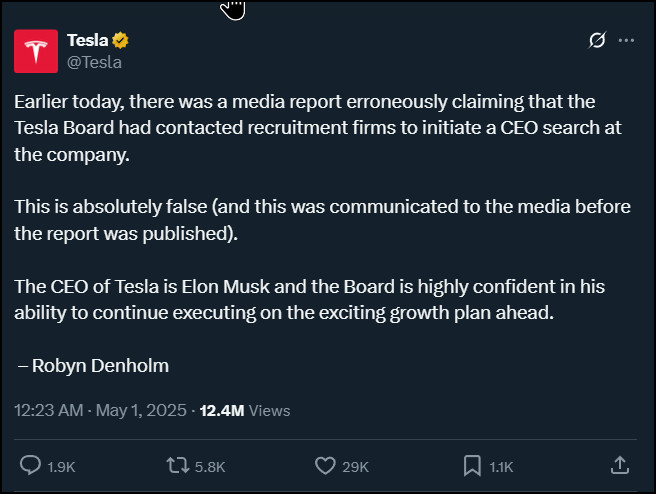Viewport: 656px width, 494px height.
Task: Click the share upload arrow icon
Action: pyautogui.click(x=619, y=465)
